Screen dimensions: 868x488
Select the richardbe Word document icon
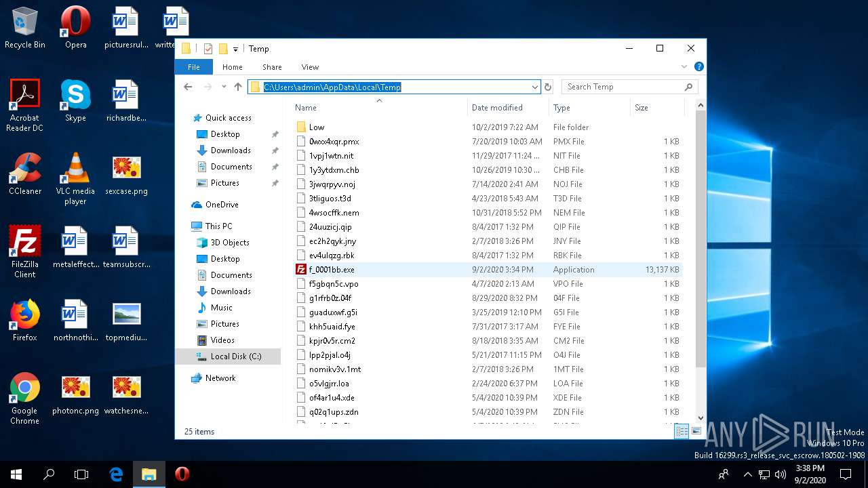pos(126,100)
